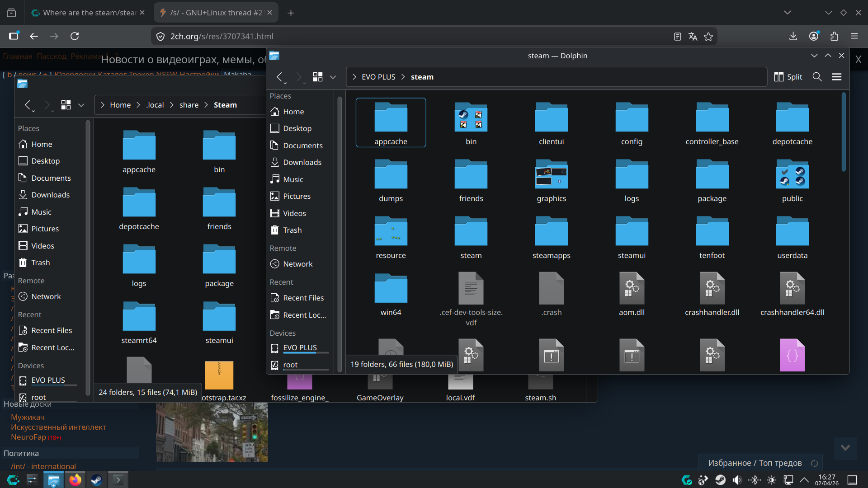Viewport: 868px width, 488px height.
Task: Open Firefox from the taskbar
Action: tap(75, 479)
